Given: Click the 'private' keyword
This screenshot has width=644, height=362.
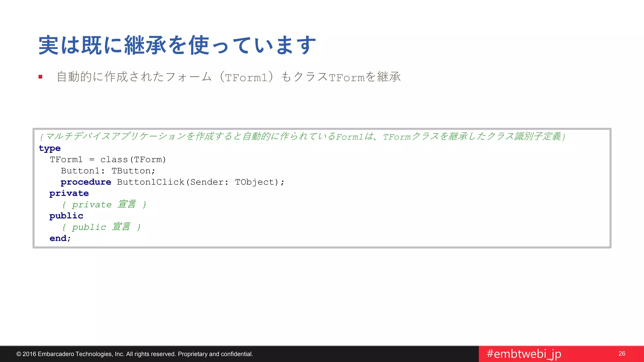Looking at the screenshot, I should coord(69,193).
